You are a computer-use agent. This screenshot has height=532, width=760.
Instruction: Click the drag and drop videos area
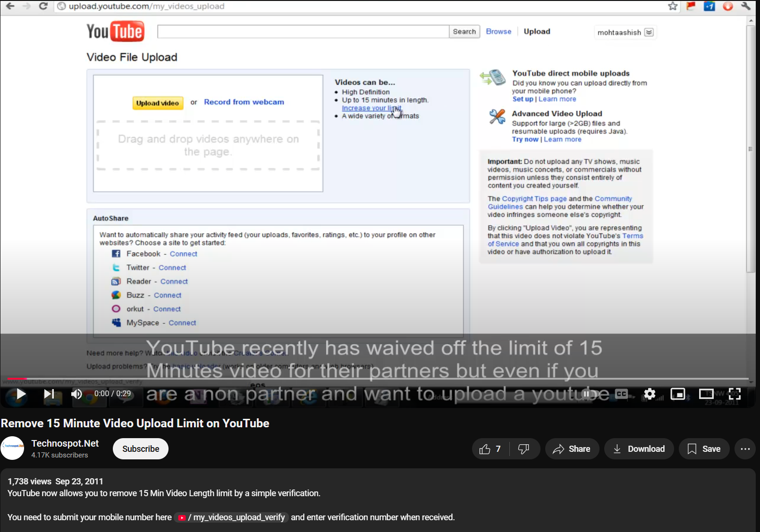(x=208, y=145)
